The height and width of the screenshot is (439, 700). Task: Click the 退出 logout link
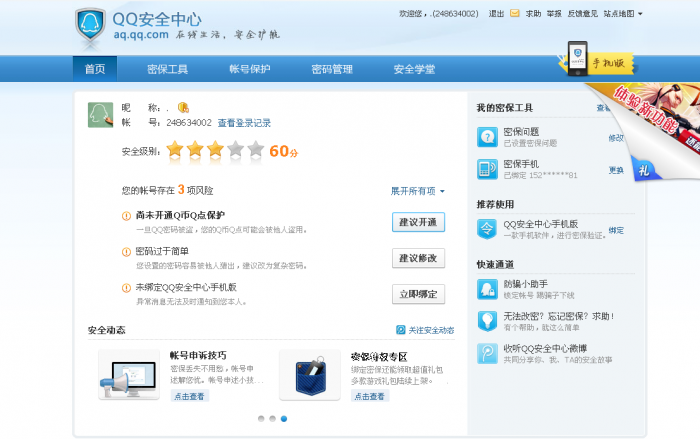496,14
